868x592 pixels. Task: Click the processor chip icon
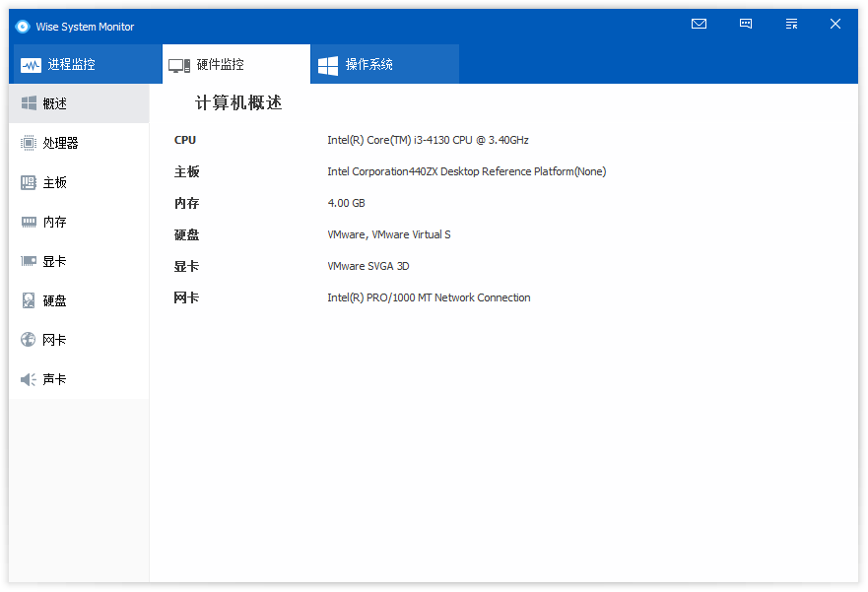[29, 143]
